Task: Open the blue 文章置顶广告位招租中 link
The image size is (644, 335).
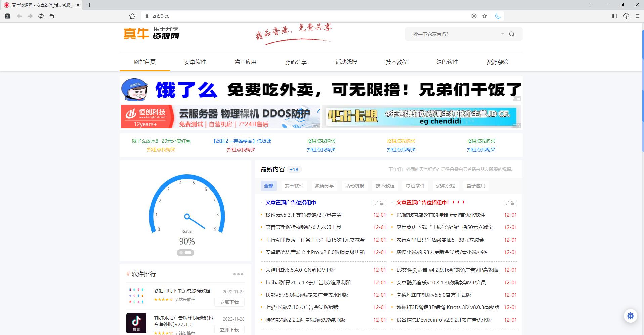Action: point(291,203)
